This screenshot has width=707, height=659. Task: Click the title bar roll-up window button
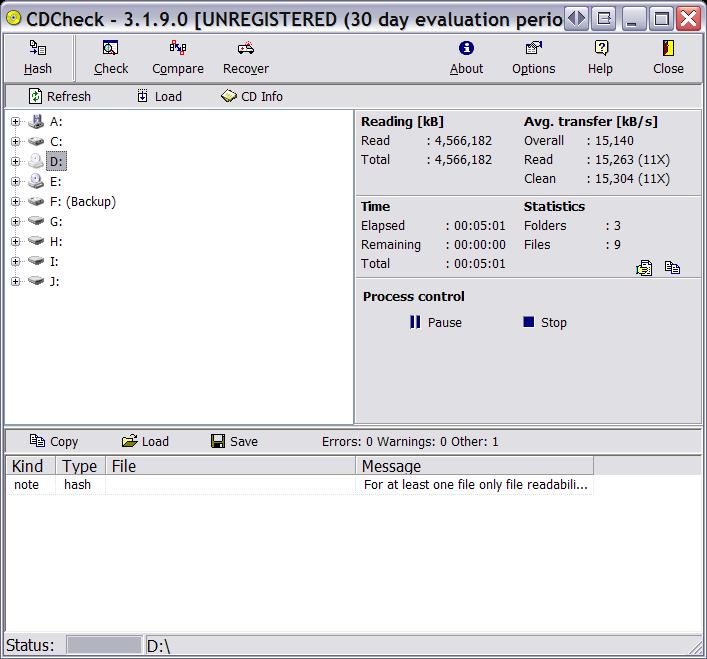pos(604,19)
